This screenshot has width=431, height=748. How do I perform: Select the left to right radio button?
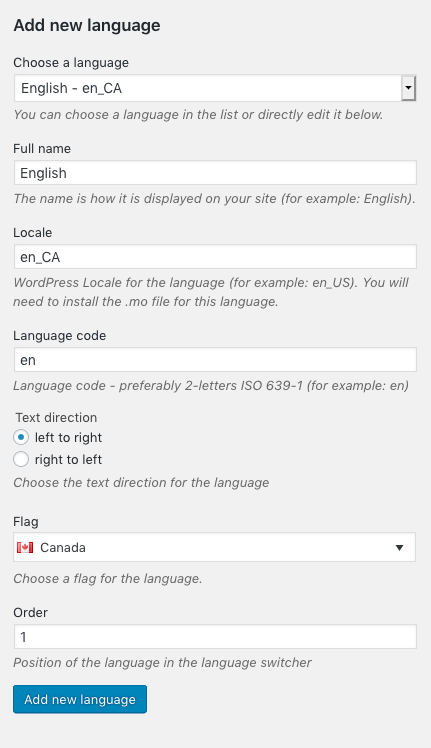coord(21,437)
